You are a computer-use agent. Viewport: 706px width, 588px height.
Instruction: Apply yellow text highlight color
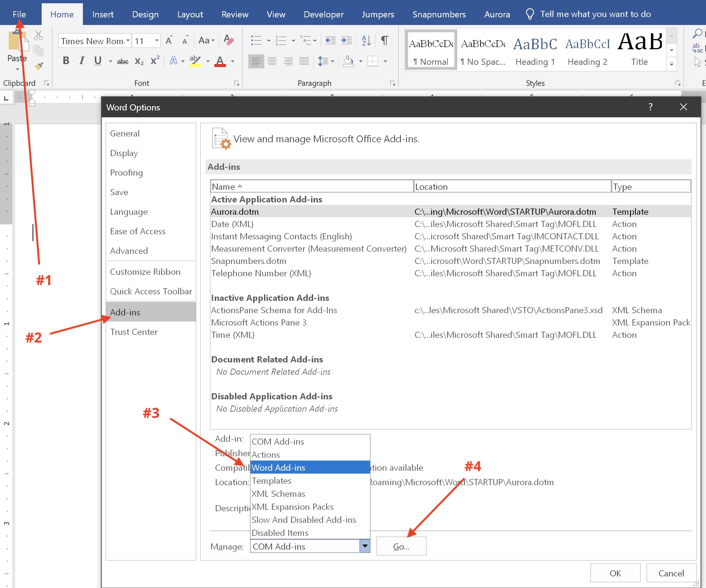click(x=196, y=61)
